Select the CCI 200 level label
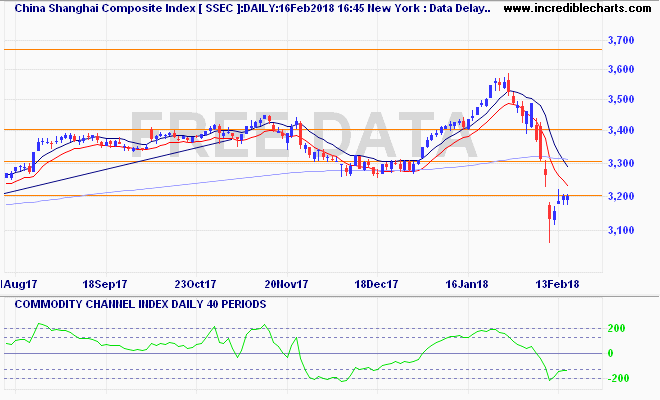660x400 pixels. (x=618, y=328)
